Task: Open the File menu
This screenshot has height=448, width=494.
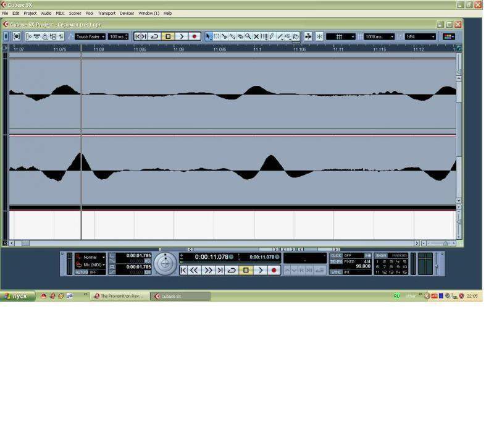Action: pyautogui.click(x=5, y=13)
